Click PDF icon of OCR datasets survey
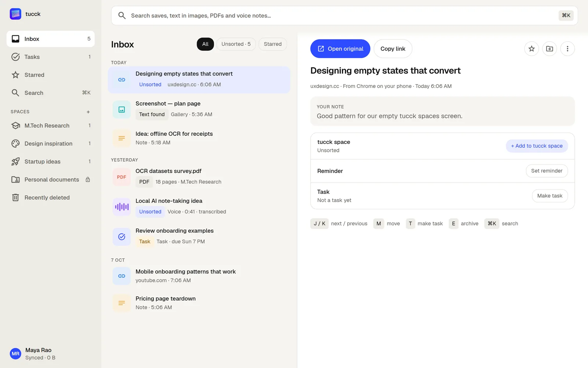This screenshot has width=588, height=368. coord(122,177)
